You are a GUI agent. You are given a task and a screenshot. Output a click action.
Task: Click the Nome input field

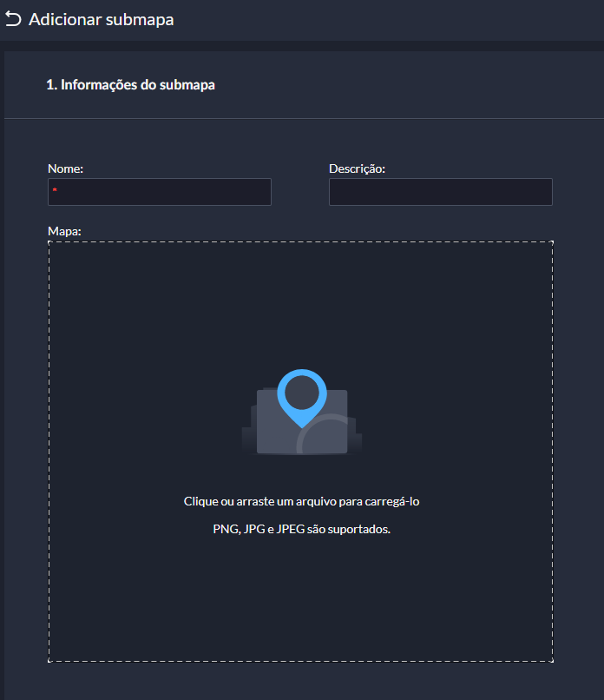coord(160,192)
